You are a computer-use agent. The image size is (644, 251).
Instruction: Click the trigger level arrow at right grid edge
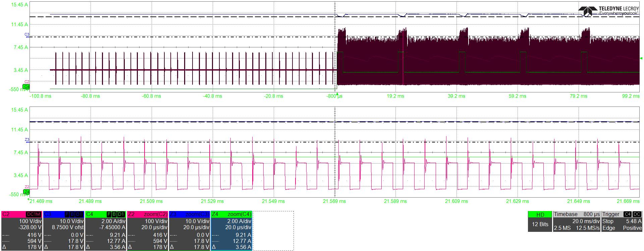click(642, 58)
